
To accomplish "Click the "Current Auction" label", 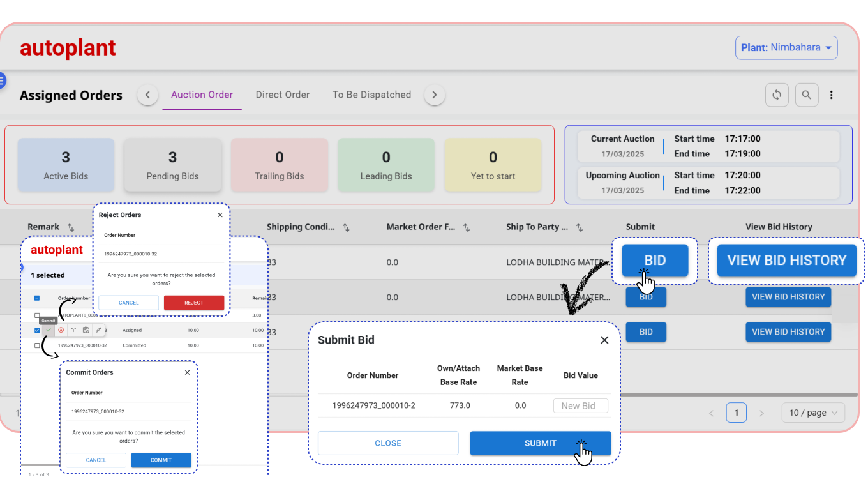I will click(622, 139).
